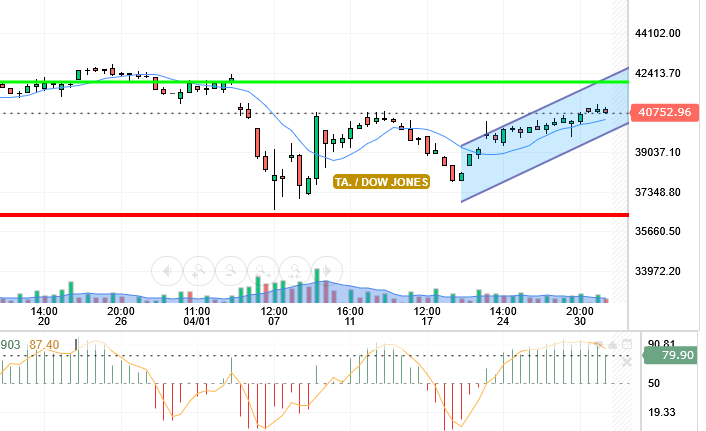
Task: Click price axis label 35660.50
Action: coord(657,231)
